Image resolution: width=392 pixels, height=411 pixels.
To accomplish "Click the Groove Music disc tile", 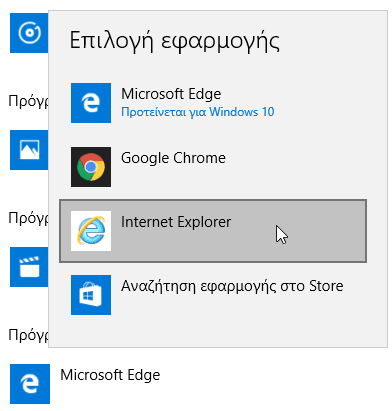I will point(29,33).
